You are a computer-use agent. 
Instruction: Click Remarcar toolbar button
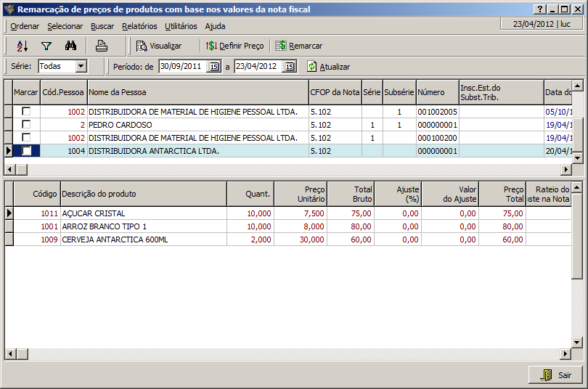click(298, 46)
